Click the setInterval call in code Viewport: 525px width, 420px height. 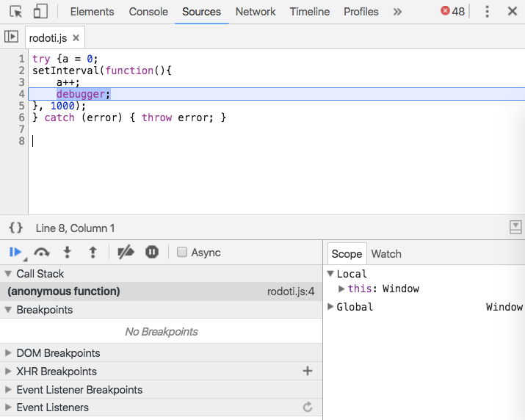[x=65, y=70]
